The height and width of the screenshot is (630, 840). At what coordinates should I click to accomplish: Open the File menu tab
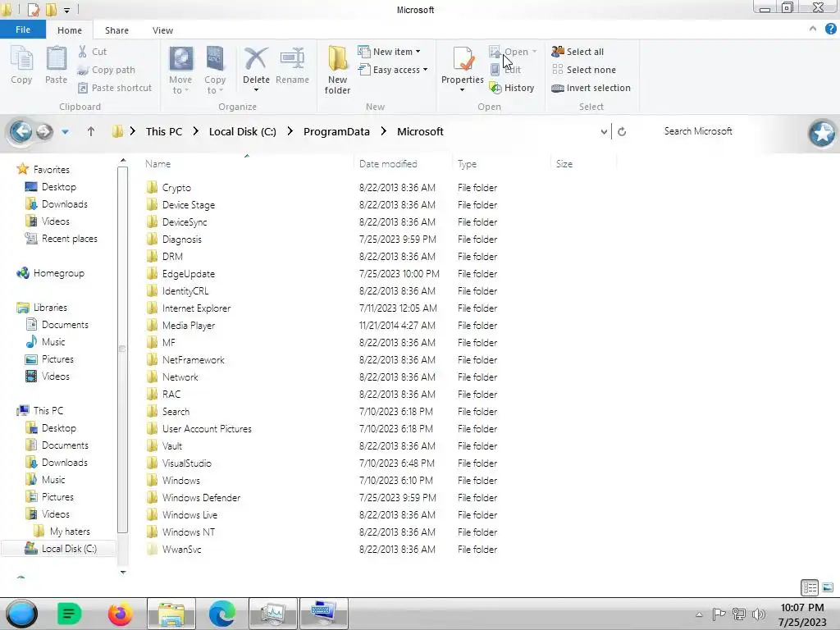pos(23,30)
